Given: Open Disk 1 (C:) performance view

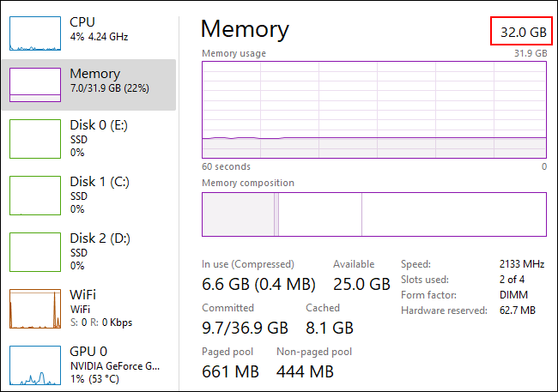Looking at the screenshot, I should [88, 196].
